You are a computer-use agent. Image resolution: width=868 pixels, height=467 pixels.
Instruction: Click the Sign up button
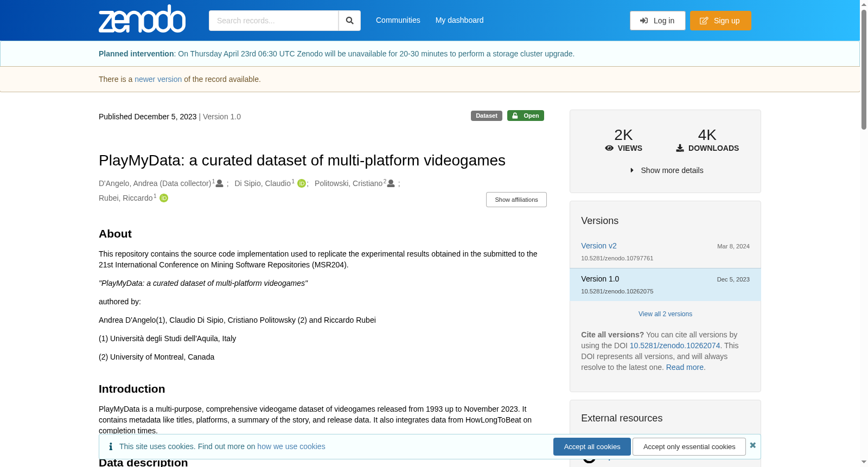click(x=720, y=21)
